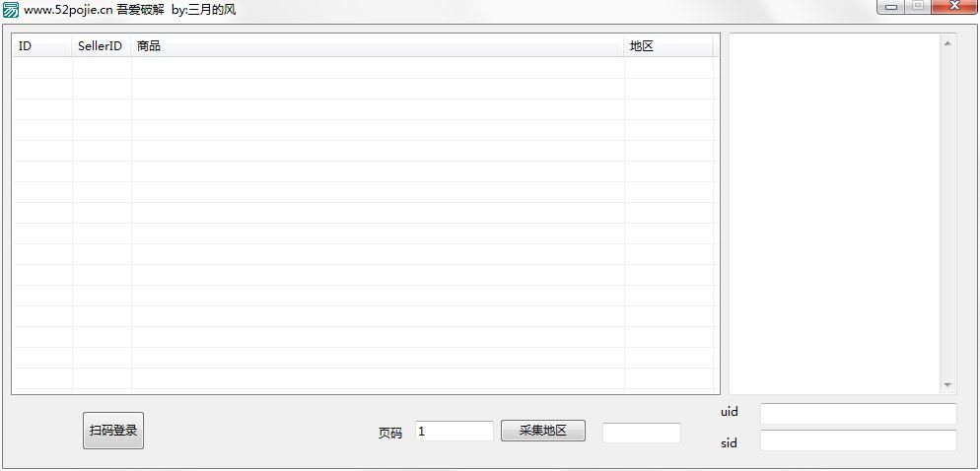Screen dimensions: 980x471
Task: Click inside the right log text area
Action: 834,214
